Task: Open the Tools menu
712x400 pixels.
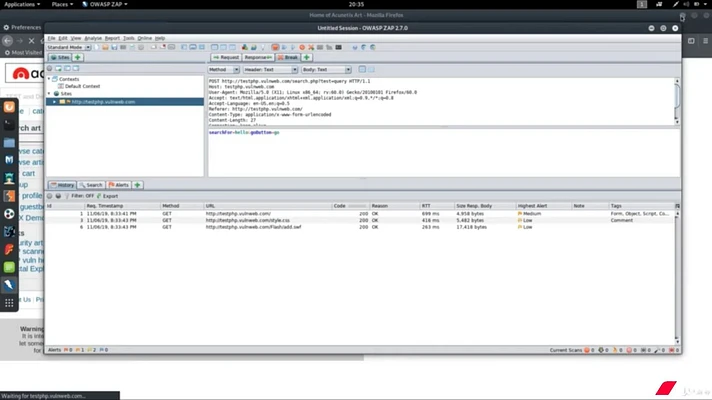Action: [129, 38]
